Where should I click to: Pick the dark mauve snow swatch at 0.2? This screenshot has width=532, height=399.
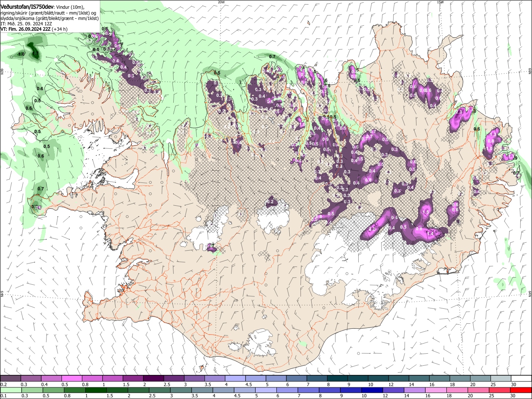10,379
